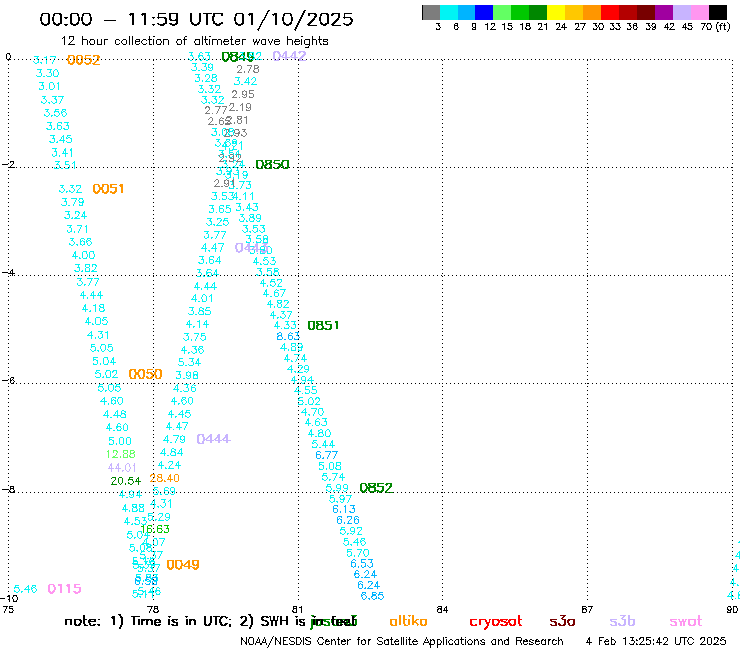
Task: Select the 3.17 value beside 0052
Action: (45, 60)
